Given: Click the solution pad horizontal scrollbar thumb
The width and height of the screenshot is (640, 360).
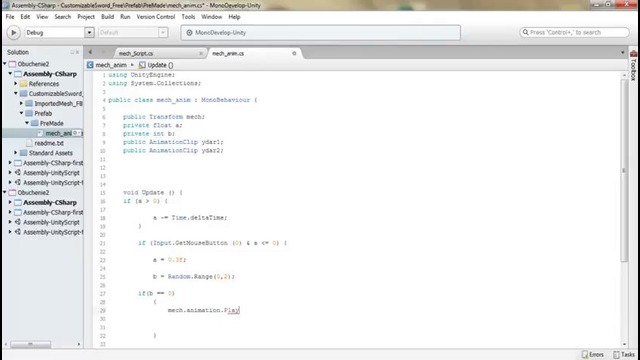Looking at the screenshot, I should click(31, 344).
